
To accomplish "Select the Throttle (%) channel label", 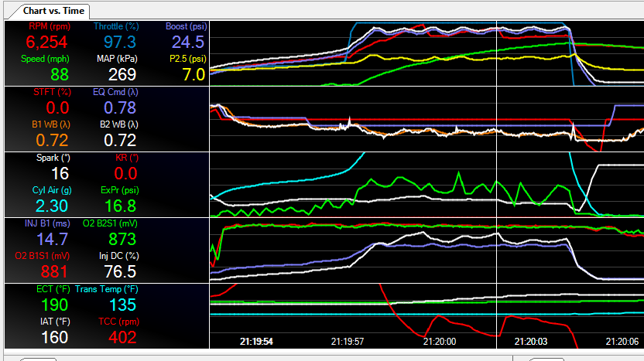I will 115,26.
